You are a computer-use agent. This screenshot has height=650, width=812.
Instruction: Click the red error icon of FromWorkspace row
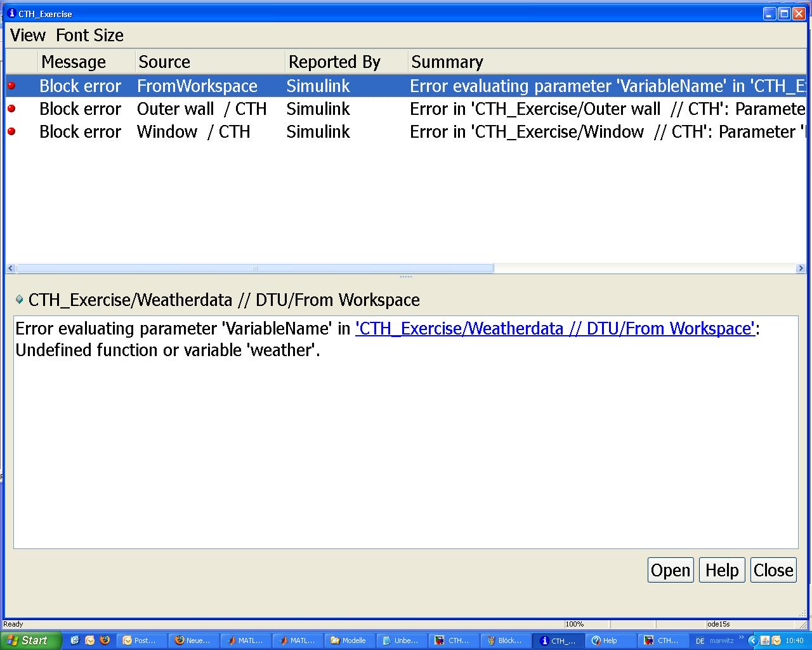(11, 86)
